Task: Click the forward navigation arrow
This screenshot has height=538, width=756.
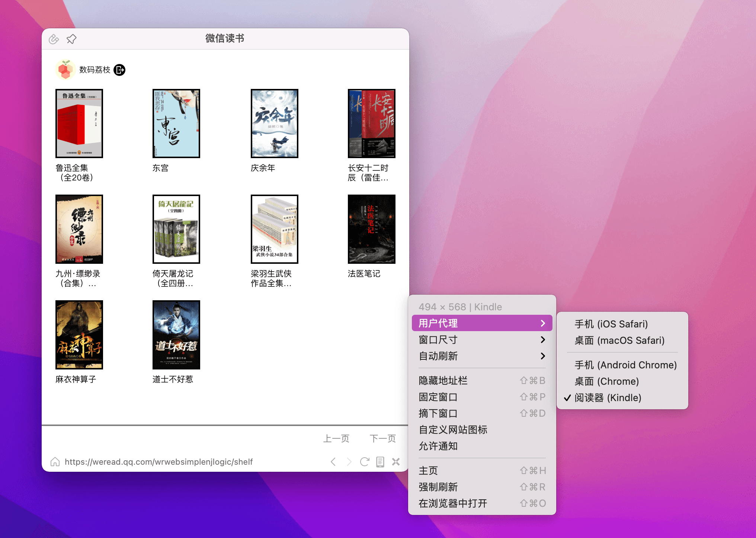Action: tap(349, 461)
